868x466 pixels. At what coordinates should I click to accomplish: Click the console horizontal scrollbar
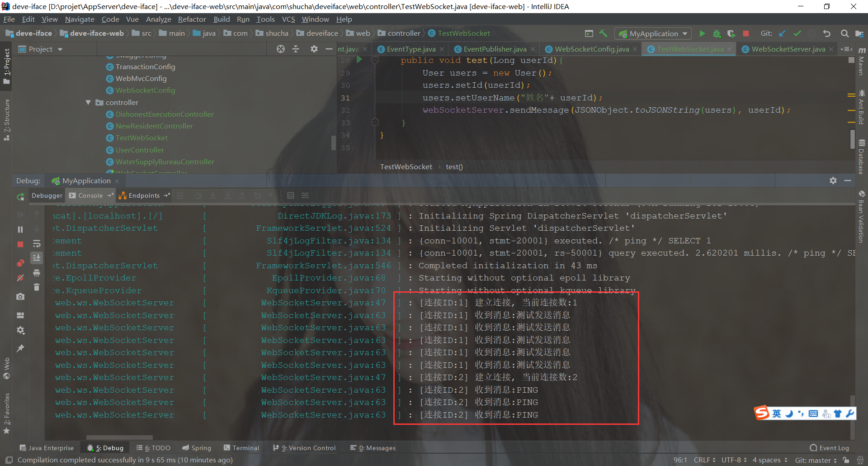(x=119, y=437)
